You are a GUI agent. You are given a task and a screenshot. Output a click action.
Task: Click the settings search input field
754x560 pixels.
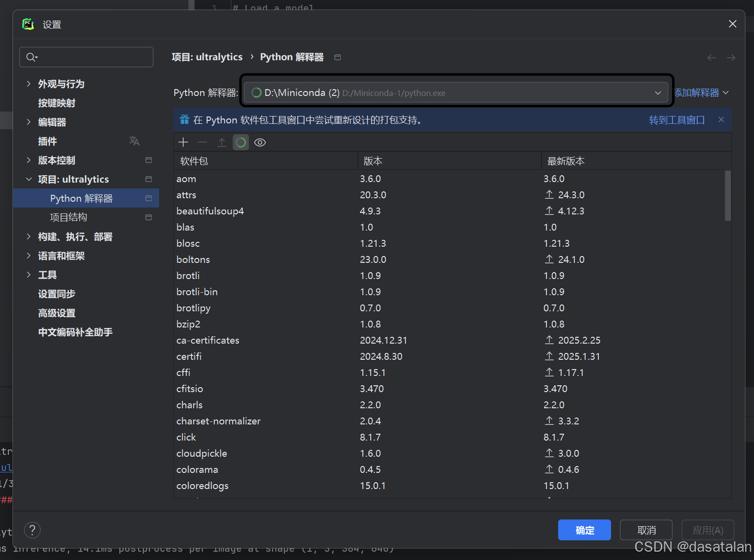pyautogui.click(x=86, y=57)
